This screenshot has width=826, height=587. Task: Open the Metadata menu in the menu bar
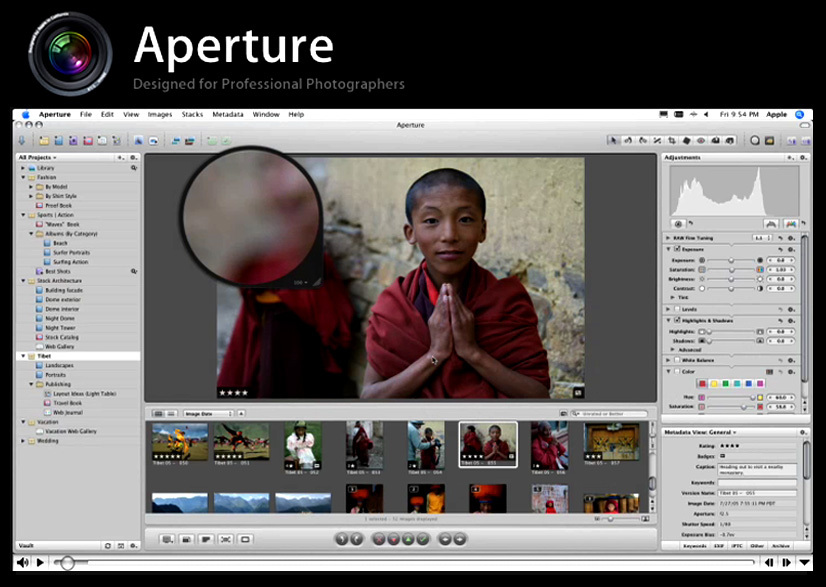click(227, 114)
